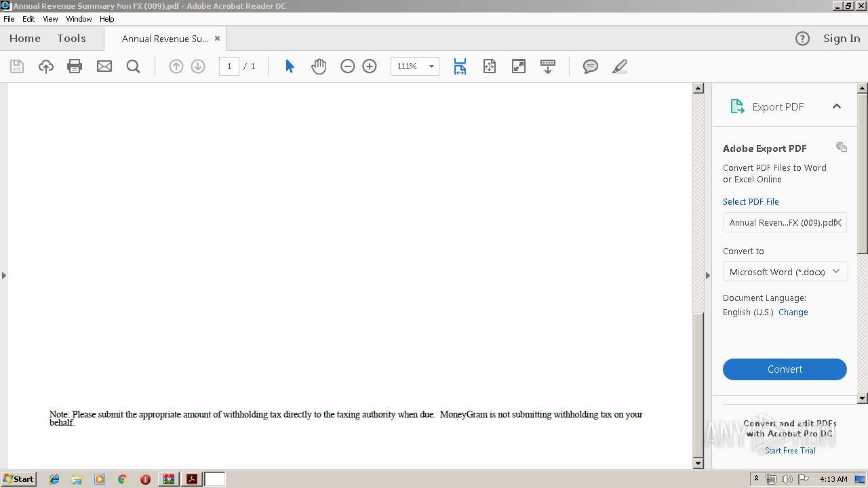Open Windows Explorer folder in taskbar
868x488 pixels.
[x=77, y=479]
